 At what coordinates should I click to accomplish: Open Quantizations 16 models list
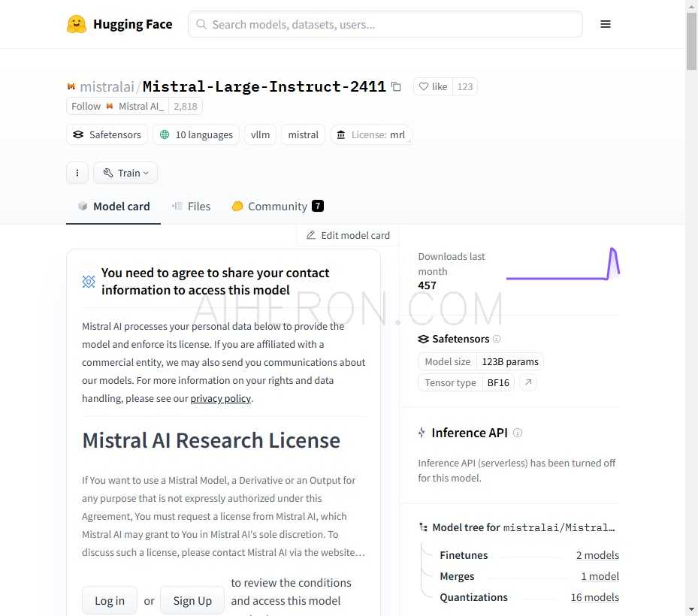click(x=594, y=597)
